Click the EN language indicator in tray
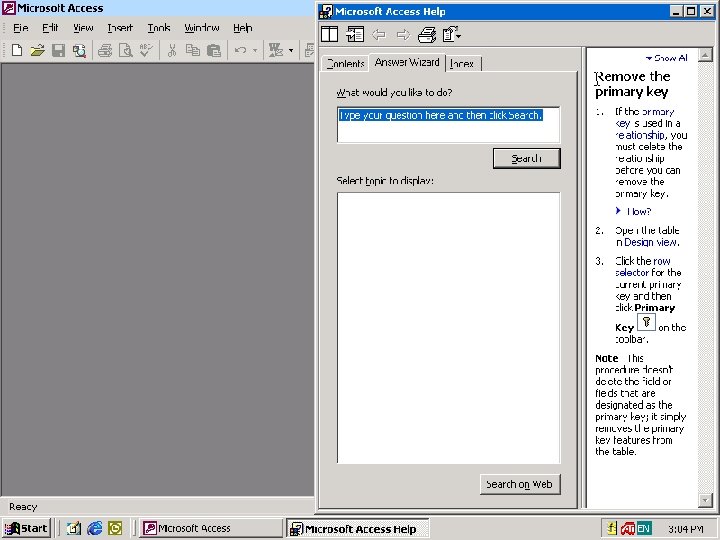 pyautogui.click(x=644, y=529)
